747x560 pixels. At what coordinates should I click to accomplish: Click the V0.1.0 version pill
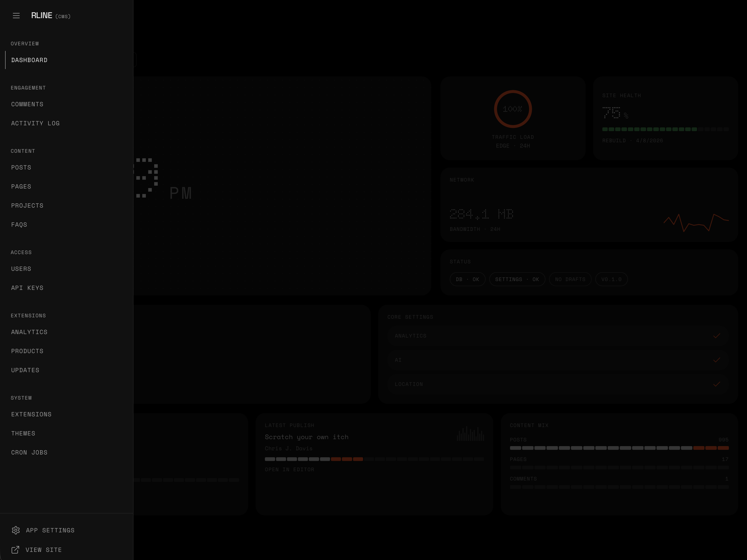[x=611, y=279]
